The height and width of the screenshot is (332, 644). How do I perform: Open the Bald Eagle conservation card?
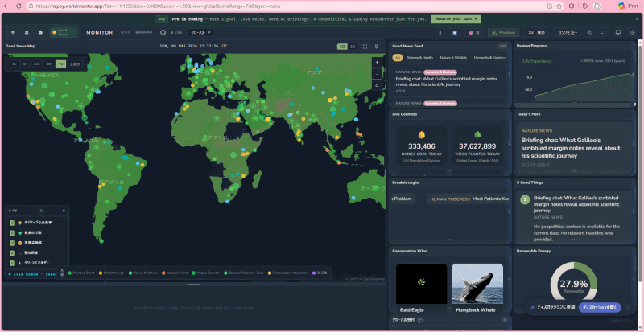pyautogui.click(x=421, y=288)
